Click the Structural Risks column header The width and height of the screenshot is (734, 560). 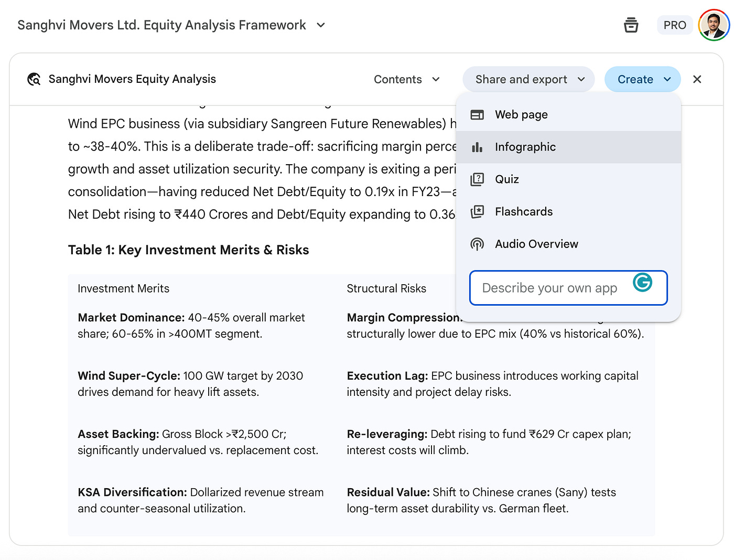[386, 288]
